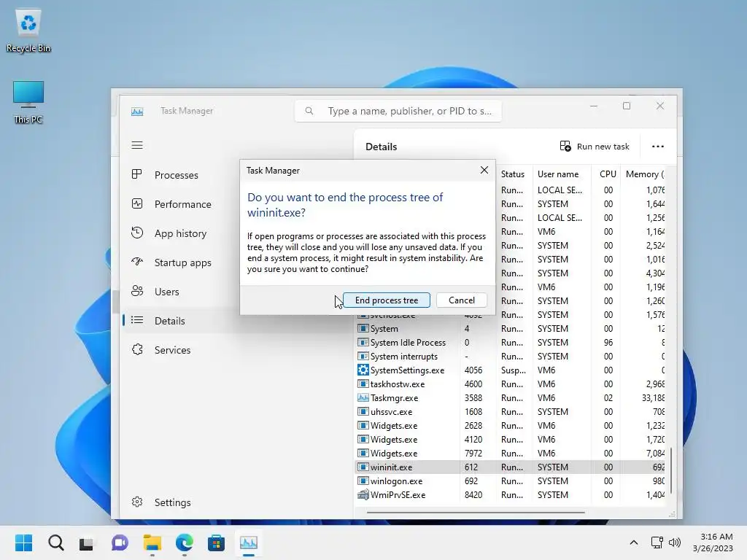Image resolution: width=747 pixels, height=560 pixels.
Task: Click the Startup apps gauge icon
Action: pos(136,262)
